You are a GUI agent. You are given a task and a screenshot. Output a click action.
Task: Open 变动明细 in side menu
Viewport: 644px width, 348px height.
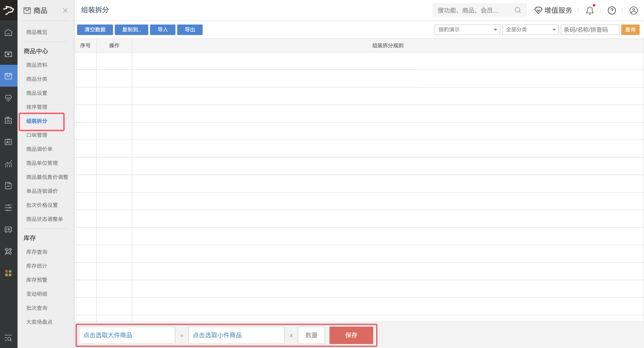(x=37, y=294)
